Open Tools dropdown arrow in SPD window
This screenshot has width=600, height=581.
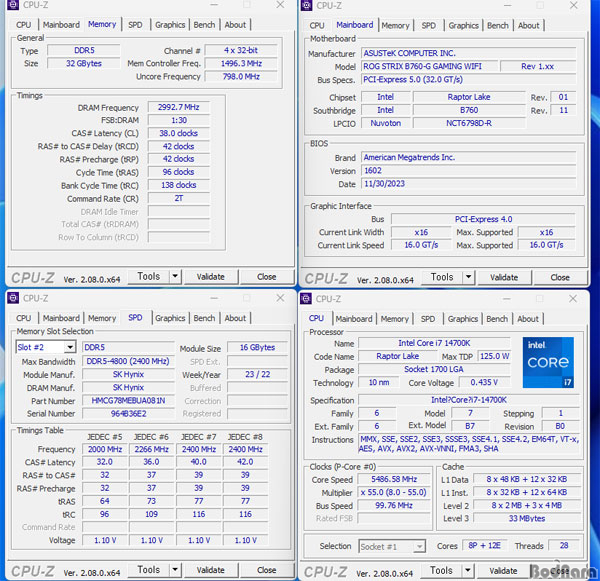(x=175, y=570)
